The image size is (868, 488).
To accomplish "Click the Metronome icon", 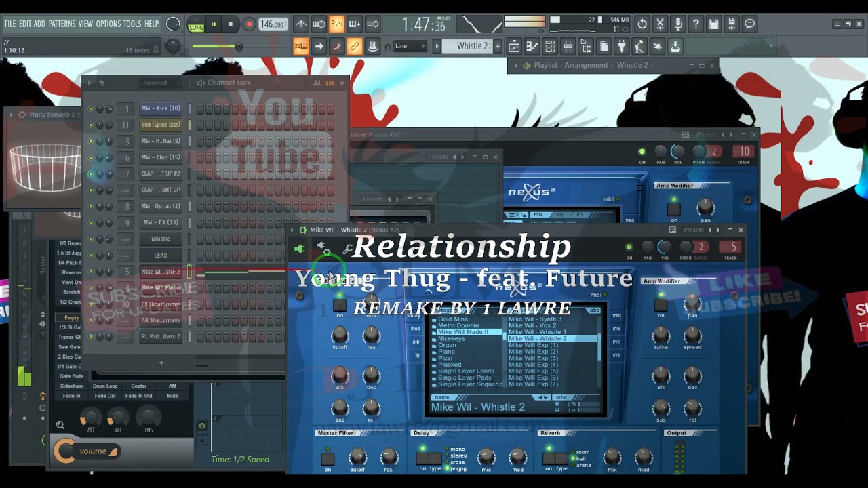I will [x=301, y=24].
